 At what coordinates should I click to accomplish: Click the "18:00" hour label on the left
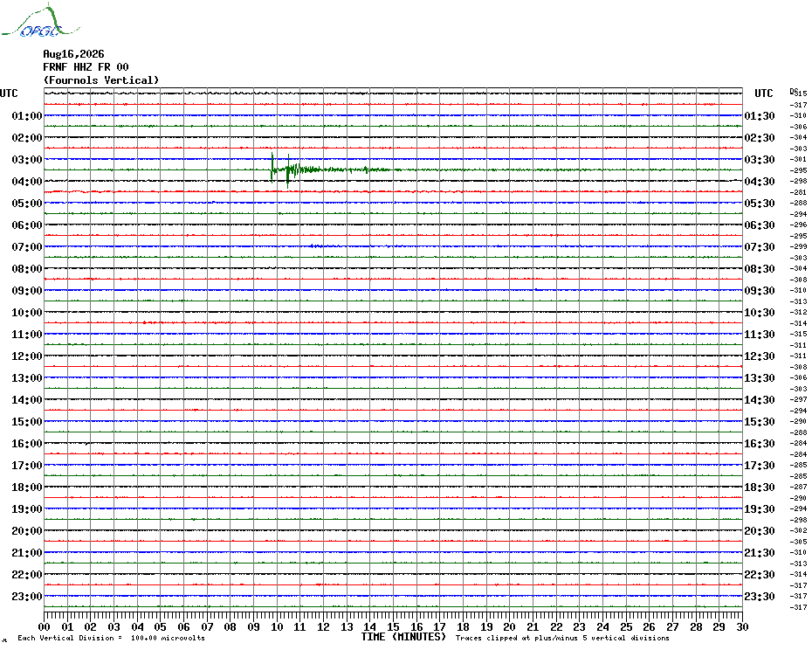(27, 487)
